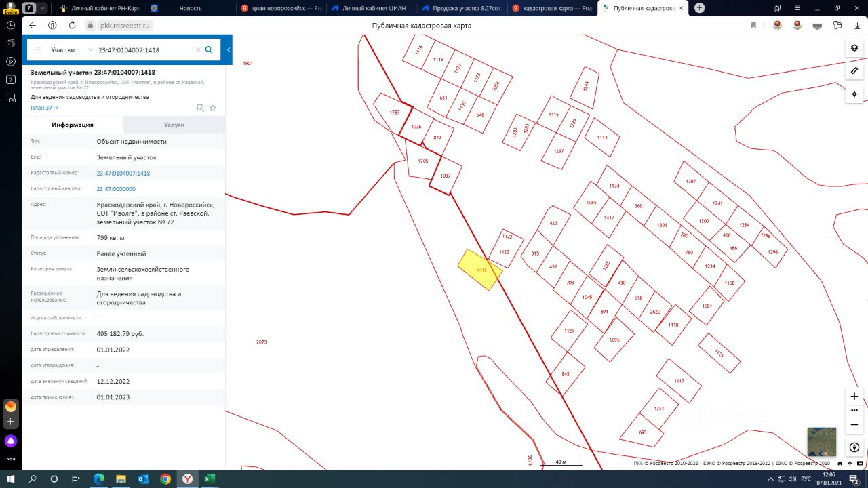868x488 pixels.
Task: Switch to циан новороссийск tab
Action: (281, 8)
